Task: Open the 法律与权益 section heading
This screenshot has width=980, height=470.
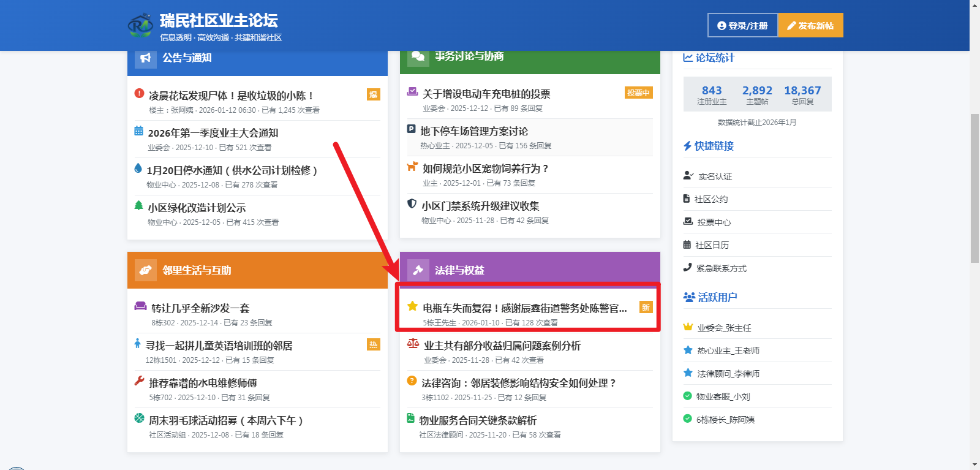Action: click(x=459, y=270)
